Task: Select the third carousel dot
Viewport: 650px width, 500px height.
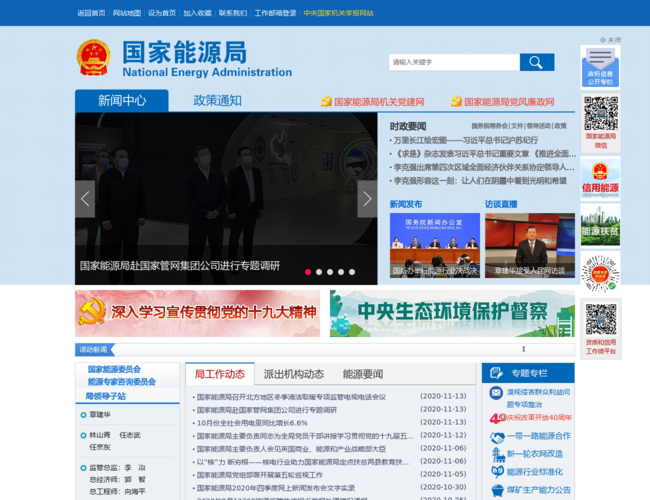Action: coord(330,272)
